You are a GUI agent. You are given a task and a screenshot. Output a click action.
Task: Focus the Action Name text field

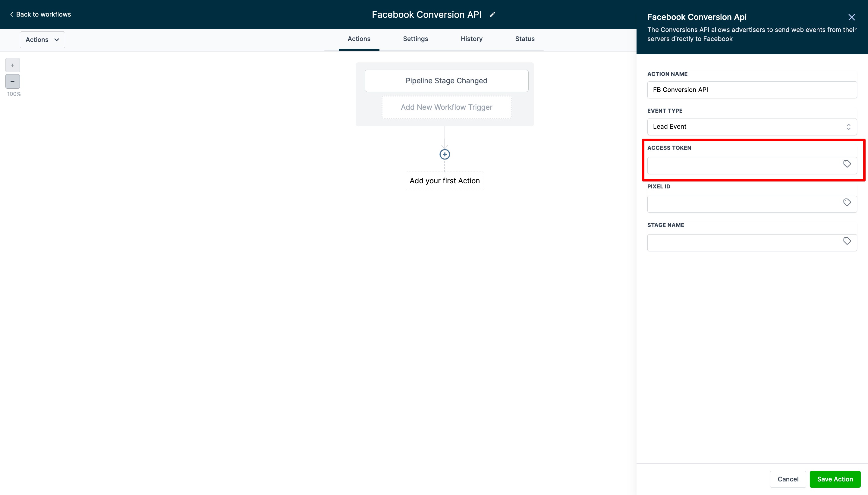[x=751, y=90]
